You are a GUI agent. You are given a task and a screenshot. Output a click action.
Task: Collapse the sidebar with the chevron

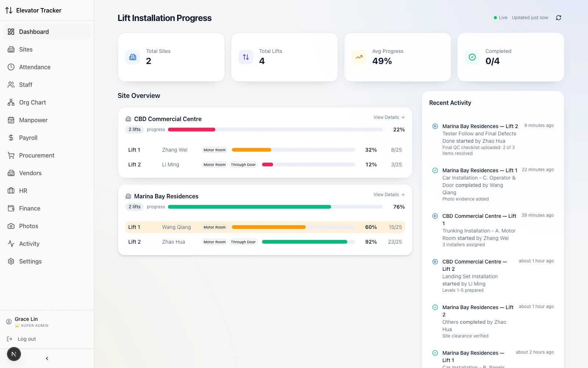coord(47,358)
